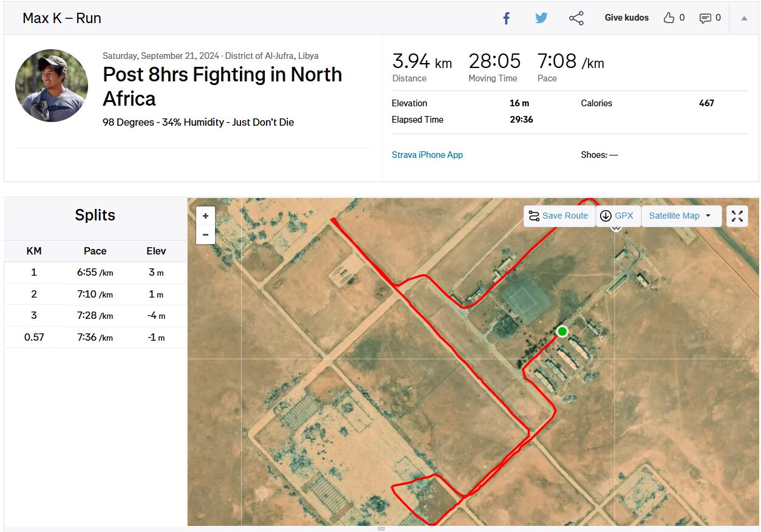Open the Strava iPhone App link
Viewport: 761px width, 532px height.
click(427, 155)
